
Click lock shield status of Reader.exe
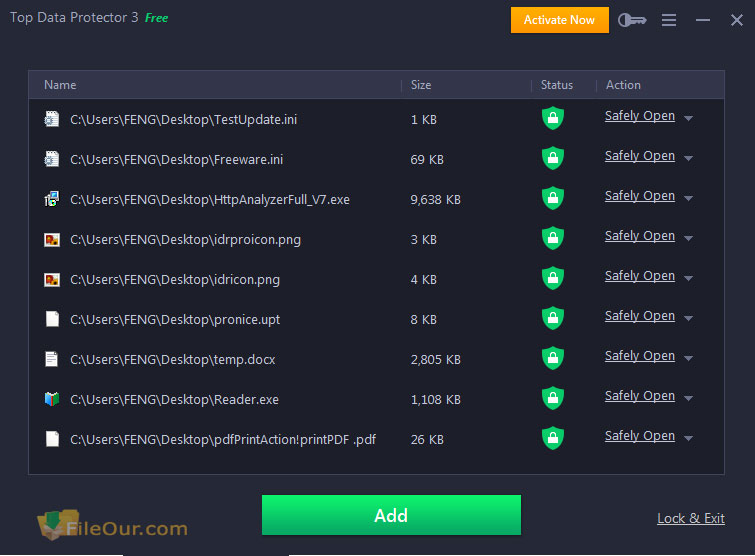[x=553, y=398]
